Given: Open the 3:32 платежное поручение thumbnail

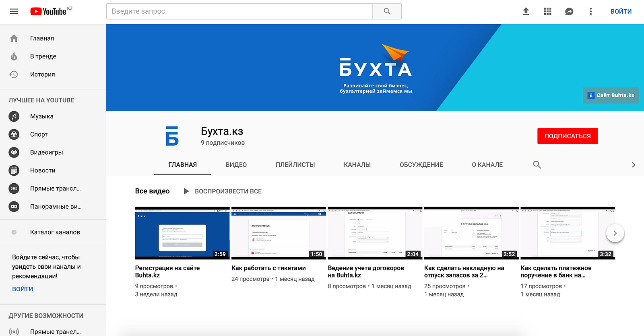Looking at the screenshot, I should point(568,233).
